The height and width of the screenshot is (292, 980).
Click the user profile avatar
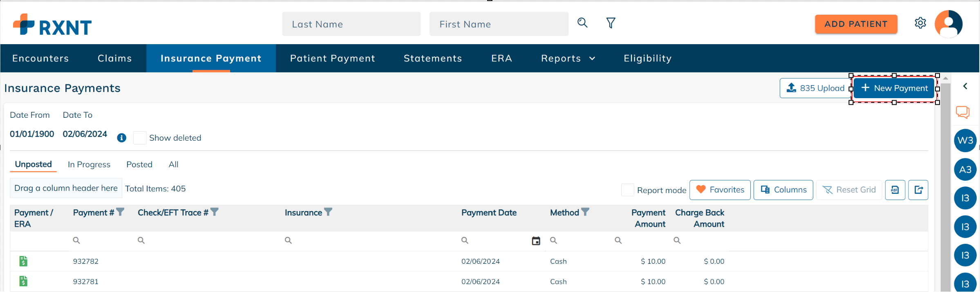click(x=948, y=24)
